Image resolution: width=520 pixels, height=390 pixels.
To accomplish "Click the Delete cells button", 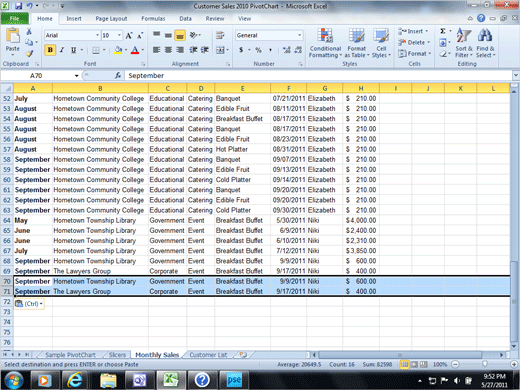I will [x=414, y=42].
